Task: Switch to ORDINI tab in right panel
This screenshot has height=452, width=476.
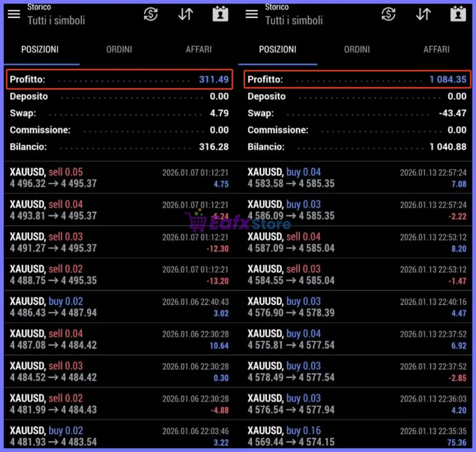Action: pos(357,49)
